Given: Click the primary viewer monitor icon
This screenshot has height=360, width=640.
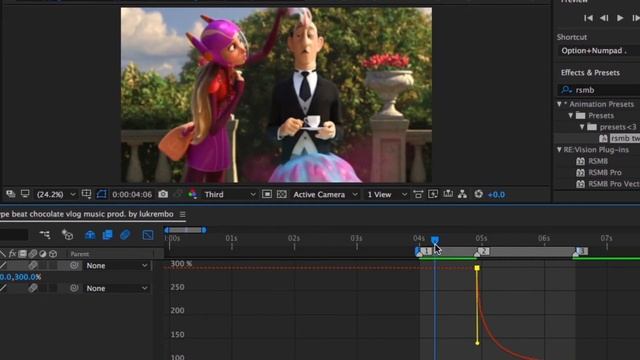Looking at the screenshot, I should click(25, 194).
